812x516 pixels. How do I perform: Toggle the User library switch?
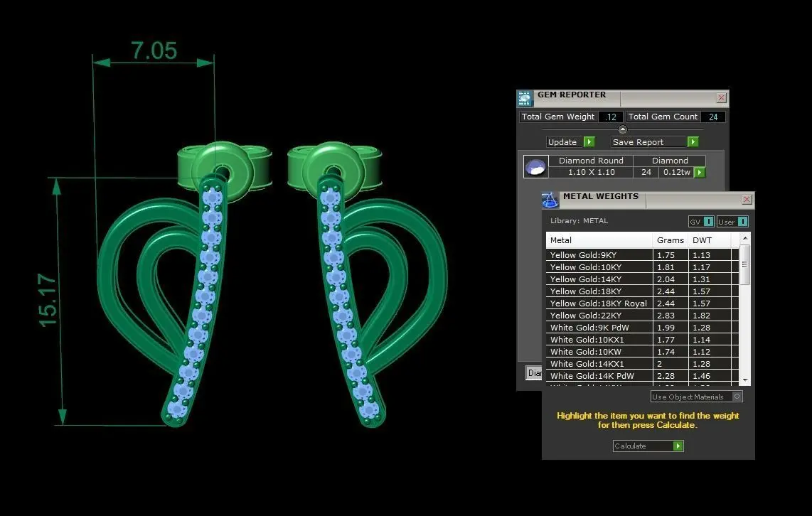click(x=742, y=222)
